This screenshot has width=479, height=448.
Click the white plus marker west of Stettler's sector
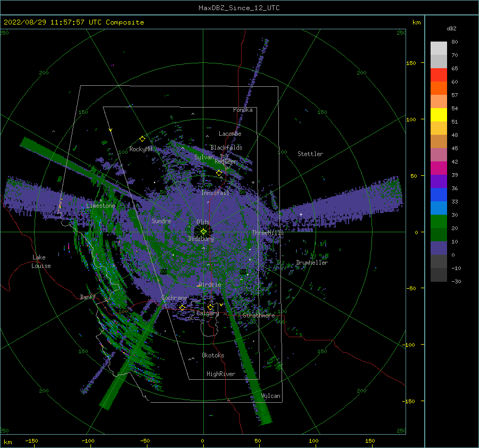[301, 214]
